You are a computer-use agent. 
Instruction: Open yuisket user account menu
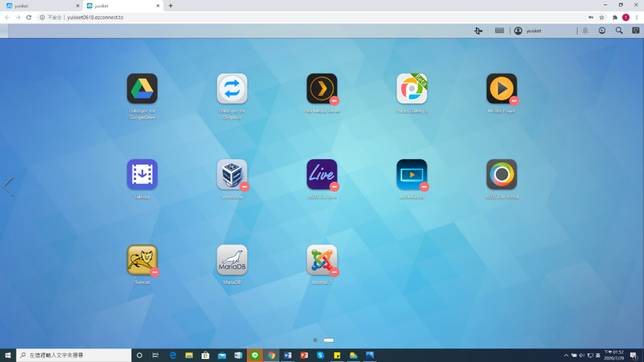click(528, 30)
